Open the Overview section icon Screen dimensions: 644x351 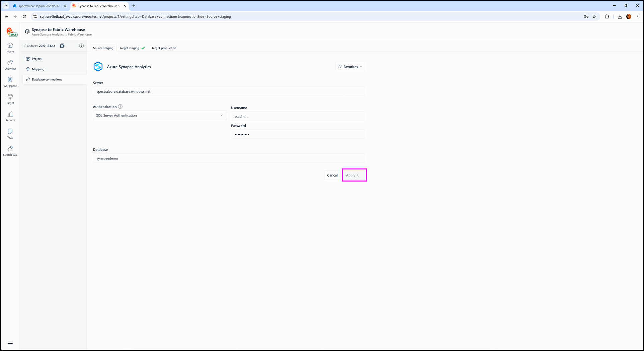(10, 65)
